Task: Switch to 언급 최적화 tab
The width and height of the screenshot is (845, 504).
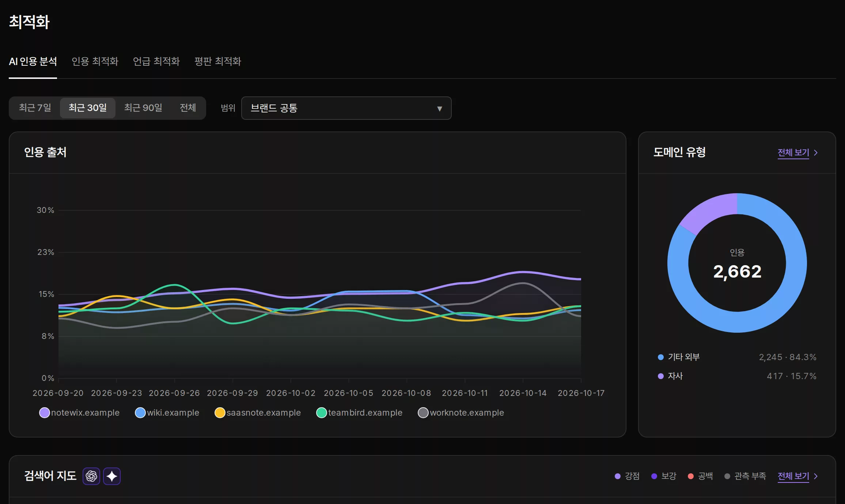Action: tap(156, 61)
